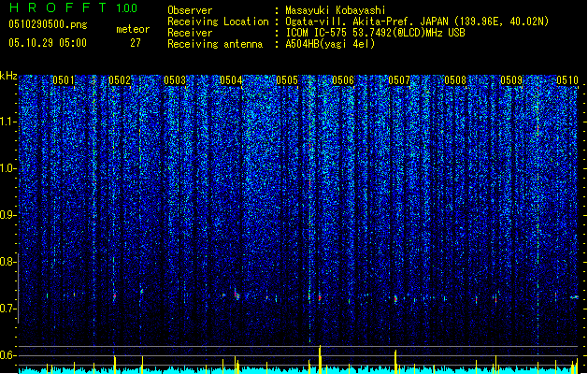
Task: Select the filename 0510290500.png
Action: click(48, 24)
